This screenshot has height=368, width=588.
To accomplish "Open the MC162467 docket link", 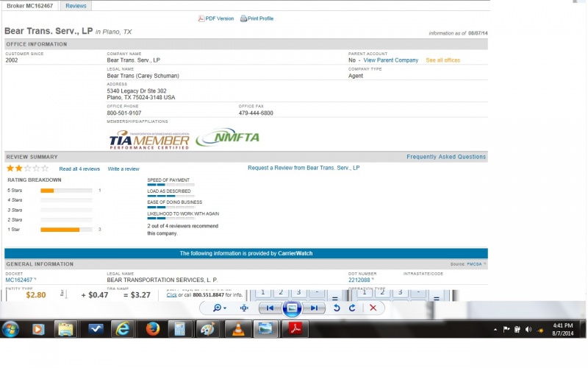I will click(19, 280).
